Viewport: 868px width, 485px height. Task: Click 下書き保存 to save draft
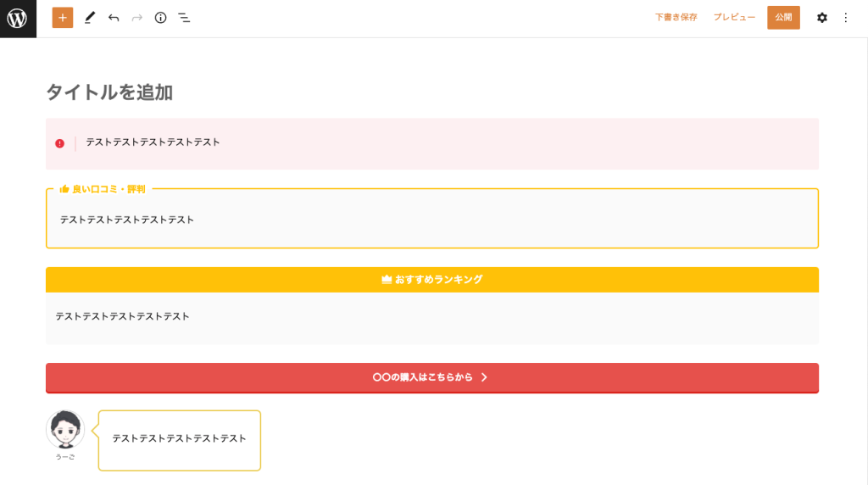coord(676,17)
